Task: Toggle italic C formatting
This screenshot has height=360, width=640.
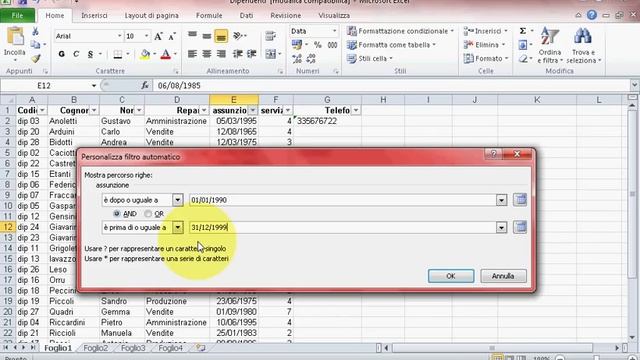Action: click(76, 54)
